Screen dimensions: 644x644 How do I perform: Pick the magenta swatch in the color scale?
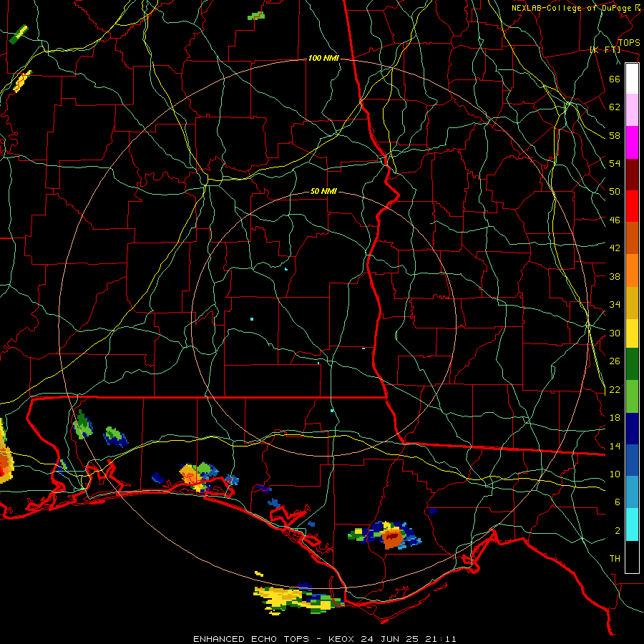[x=632, y=142]
